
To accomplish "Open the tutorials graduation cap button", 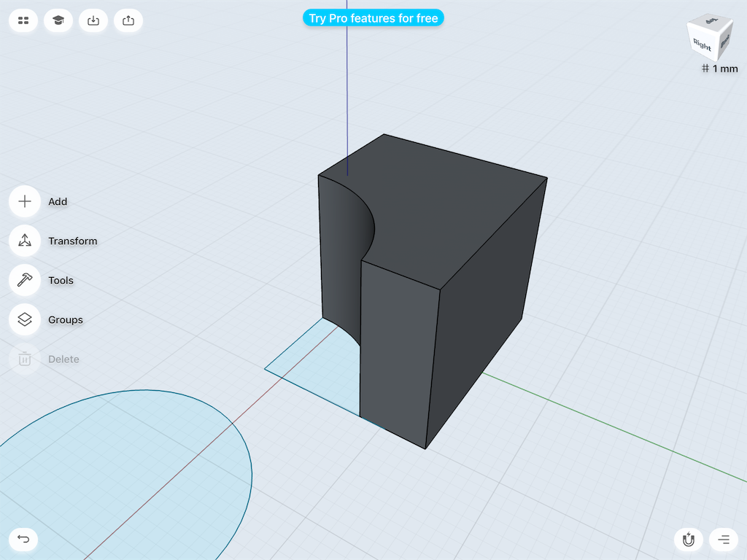I will [x=58, y=20].
